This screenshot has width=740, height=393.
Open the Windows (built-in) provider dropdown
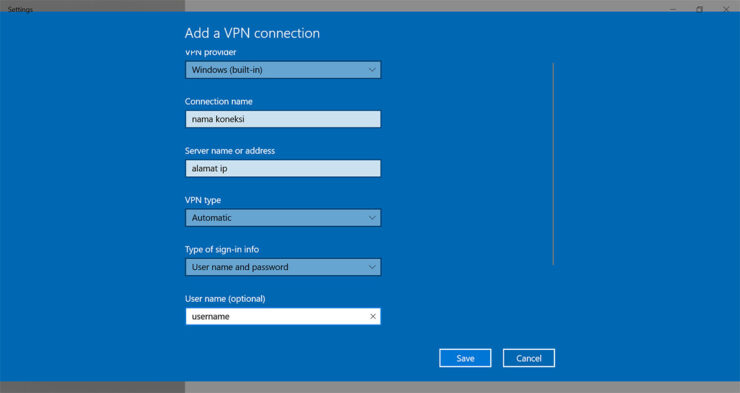click(x=283, y=70)
